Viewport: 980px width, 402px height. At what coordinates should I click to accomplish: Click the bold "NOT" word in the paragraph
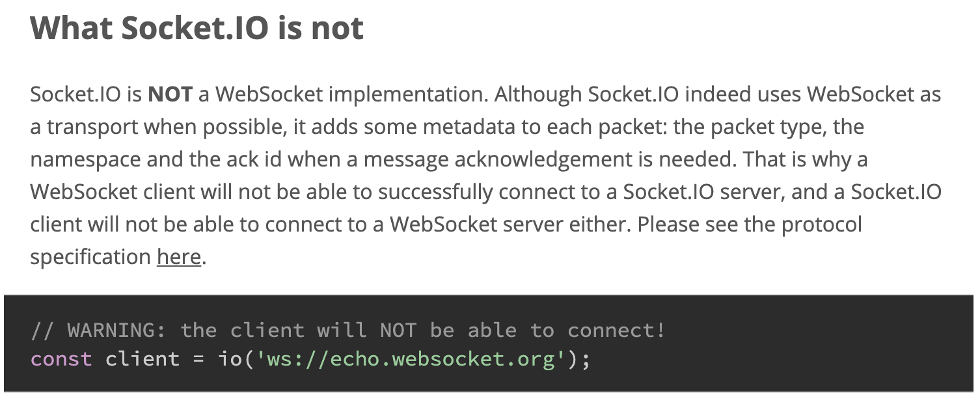click(170, 94)
